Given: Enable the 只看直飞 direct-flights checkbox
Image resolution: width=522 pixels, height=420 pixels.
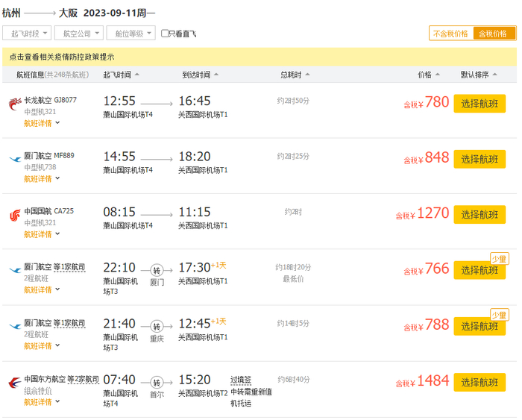Looking at the screenshot, I should coord(166,34).
